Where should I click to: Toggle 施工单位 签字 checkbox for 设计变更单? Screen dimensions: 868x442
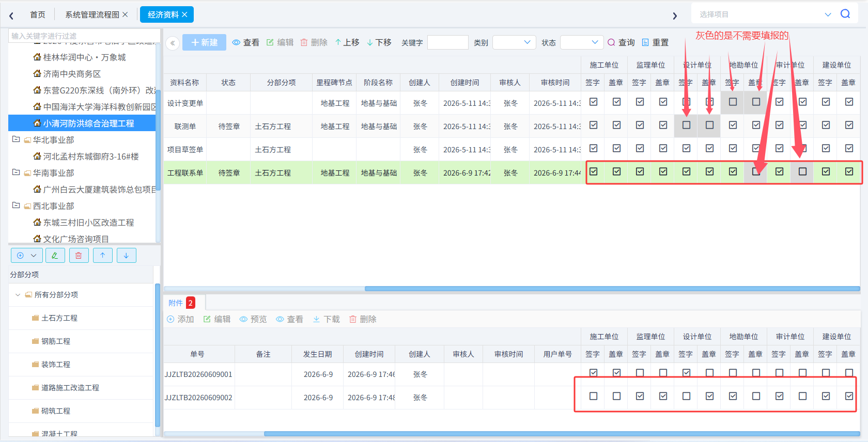tap(594, 102)
